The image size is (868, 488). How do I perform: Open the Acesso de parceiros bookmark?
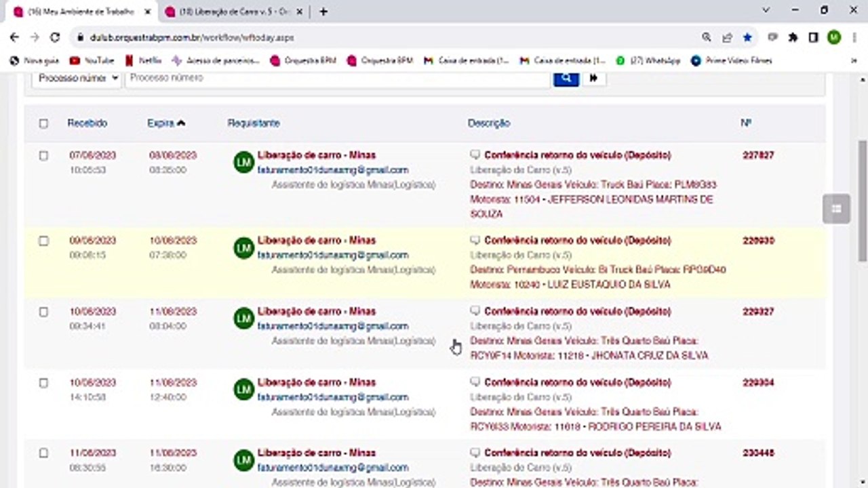216,60
